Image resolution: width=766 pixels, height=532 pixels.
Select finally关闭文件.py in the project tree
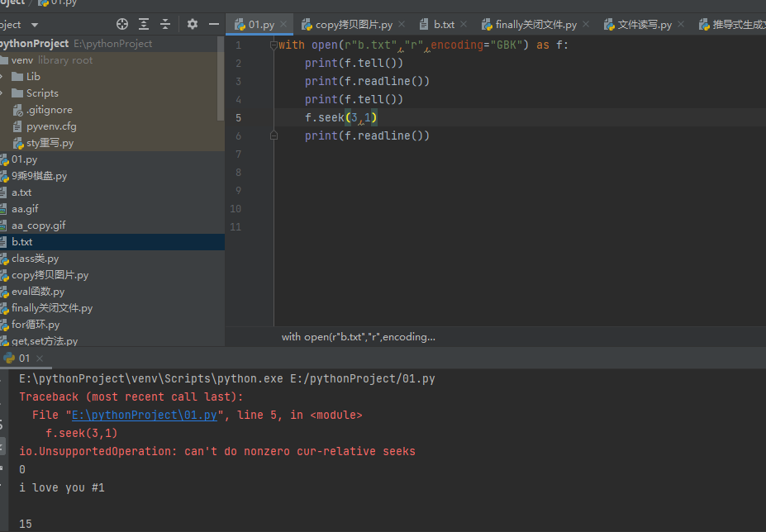pos(112,308)
